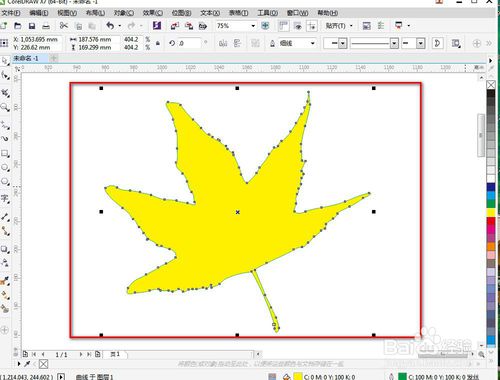Open the 效果(C) menu
This screenshot has height=380, width=500.
click(153, 13)
